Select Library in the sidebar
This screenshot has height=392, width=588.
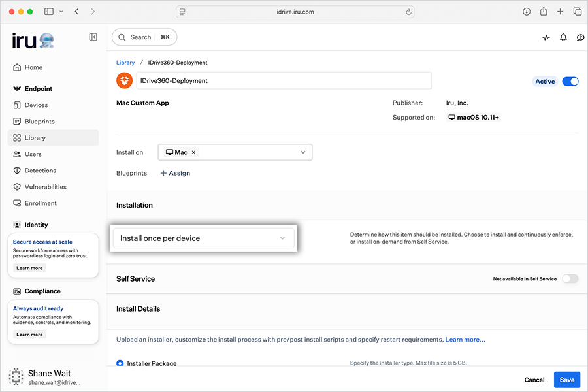pos(54,138)
